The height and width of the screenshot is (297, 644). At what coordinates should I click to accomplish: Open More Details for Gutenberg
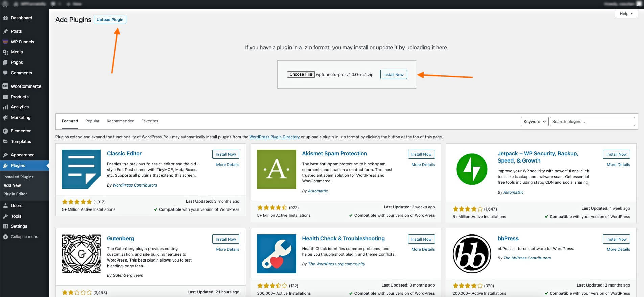[228, 249]
